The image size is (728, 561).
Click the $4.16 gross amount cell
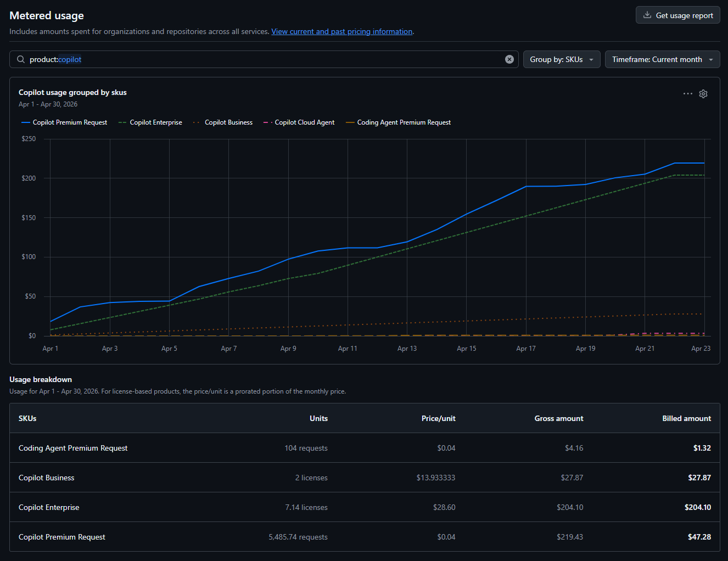pyautogui.click(x=574, y=448)
